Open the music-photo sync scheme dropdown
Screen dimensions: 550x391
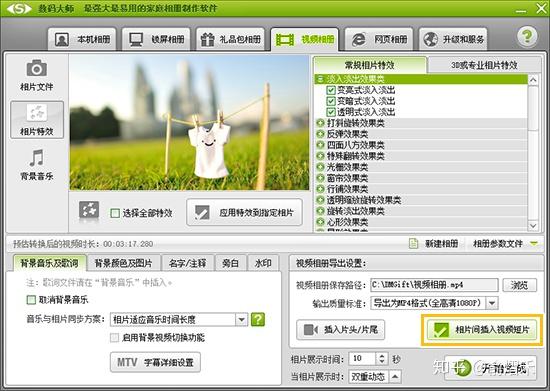(x=241, y=319)
